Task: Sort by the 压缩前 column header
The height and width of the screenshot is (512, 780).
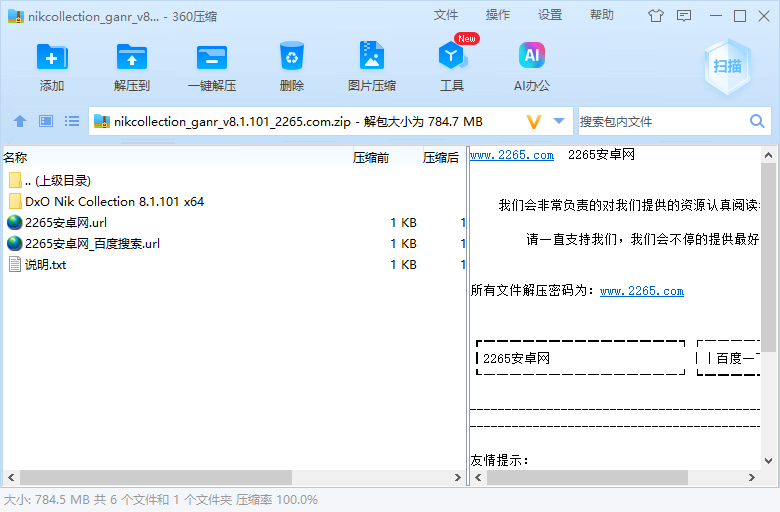Action: pos(388,158)
